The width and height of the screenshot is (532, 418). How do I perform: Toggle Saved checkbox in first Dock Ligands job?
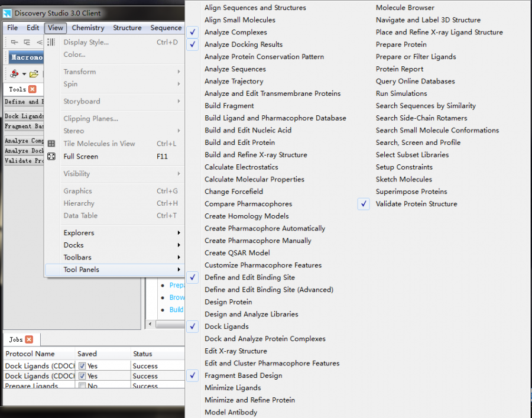(x=82, y=366)
